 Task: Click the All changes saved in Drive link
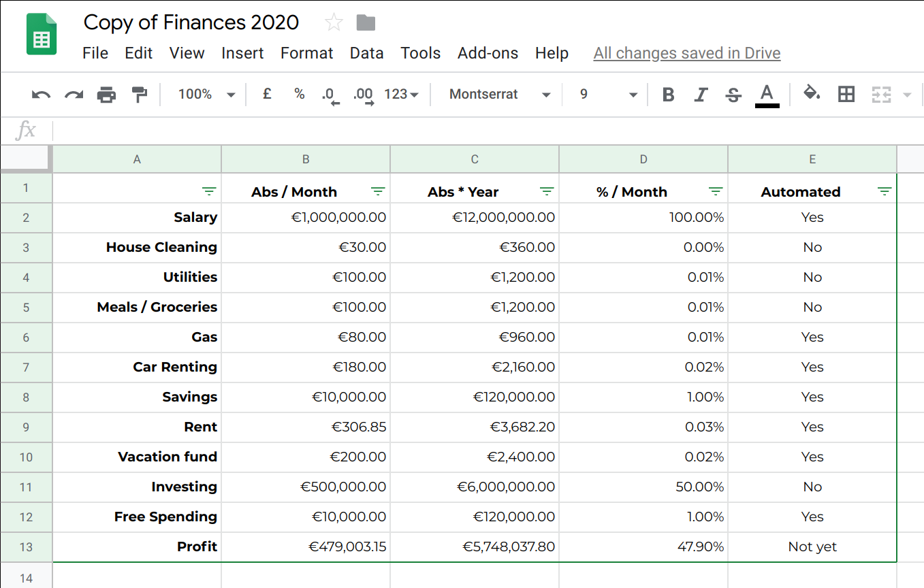point(686,53)
